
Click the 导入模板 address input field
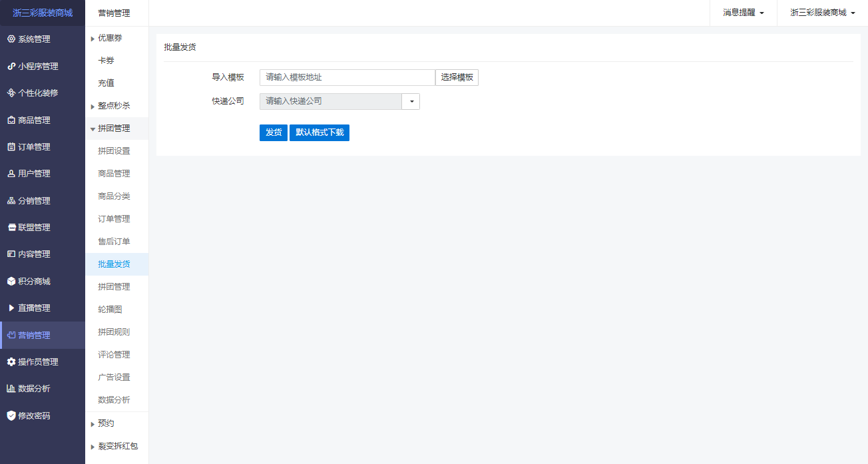pos(347,77)
